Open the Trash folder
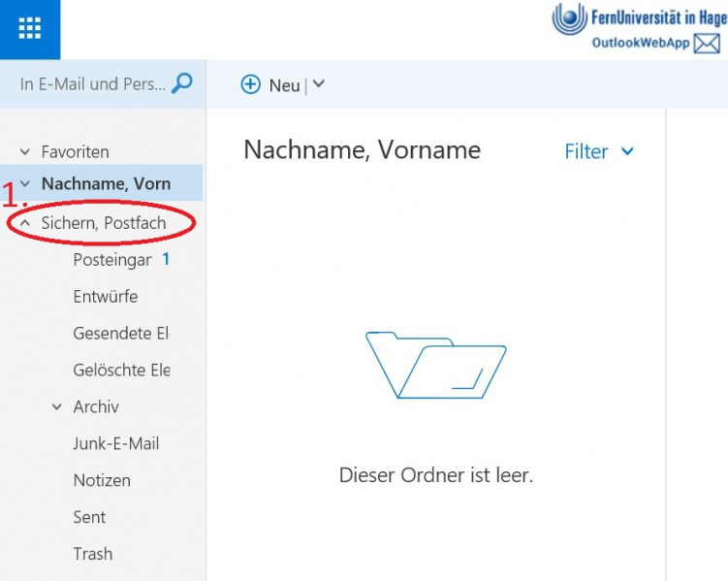 (93, 554)
